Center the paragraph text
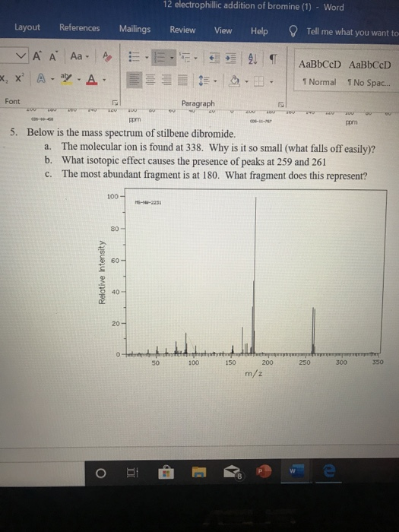399x532 pixels. point(150,81)
